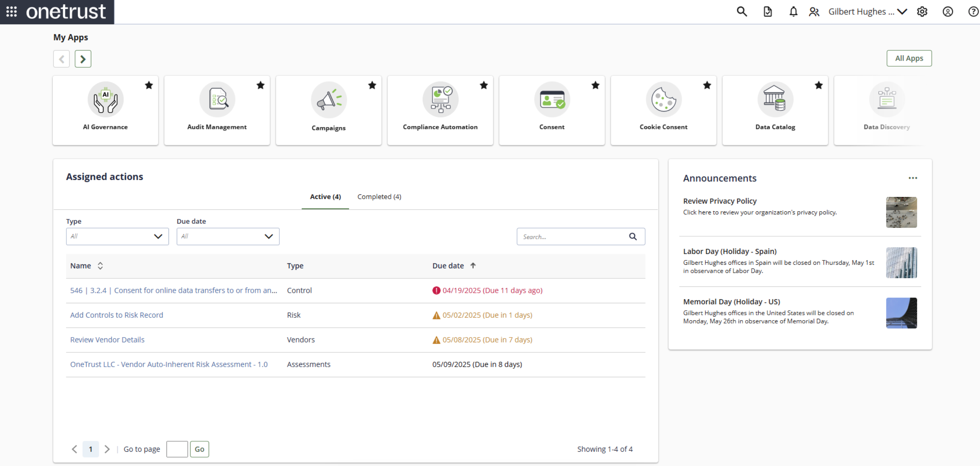Open global search magnifier in header
The image size is (980, 466).
[742, 12]
